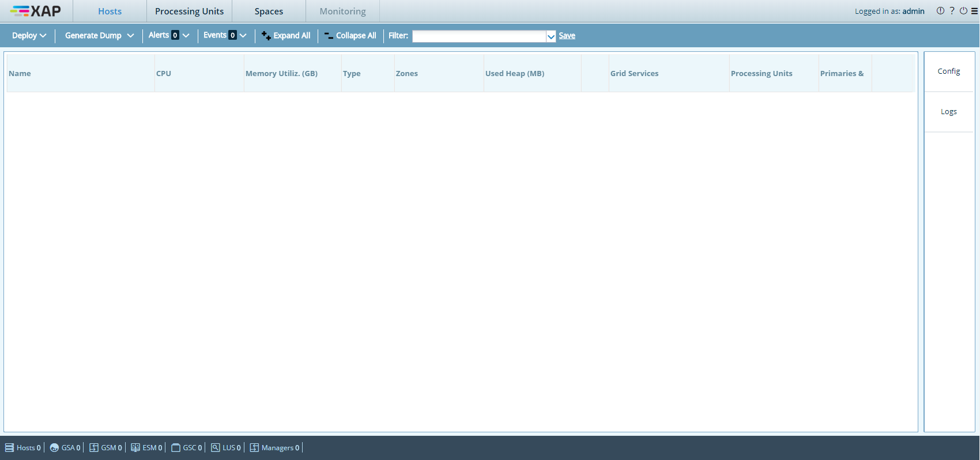Click the LUS status bar icon
980x460 pixels.
coord(216,448)
